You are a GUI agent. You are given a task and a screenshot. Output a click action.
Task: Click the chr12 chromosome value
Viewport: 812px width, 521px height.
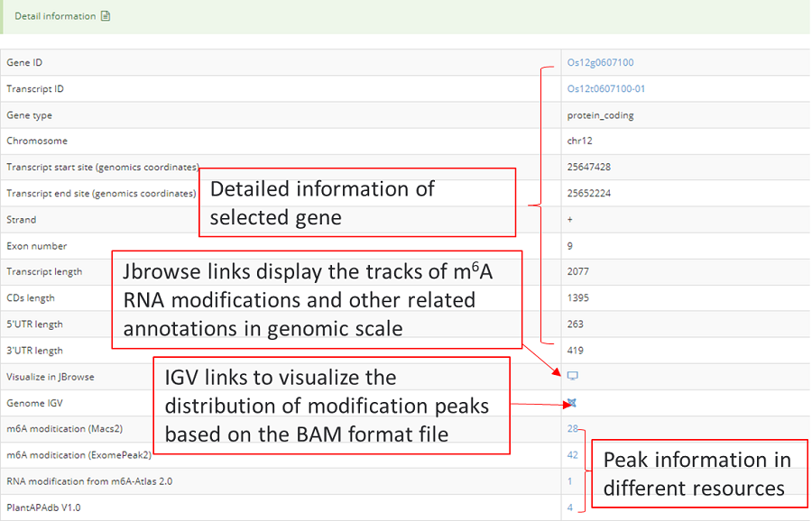click(x=579, y=142)
